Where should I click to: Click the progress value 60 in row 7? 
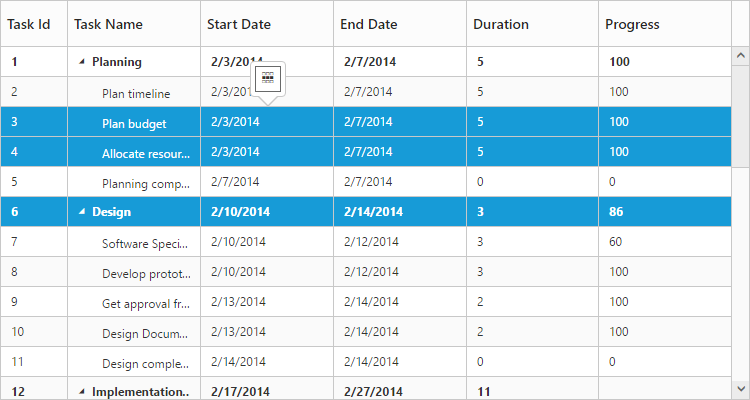point(615,242)
